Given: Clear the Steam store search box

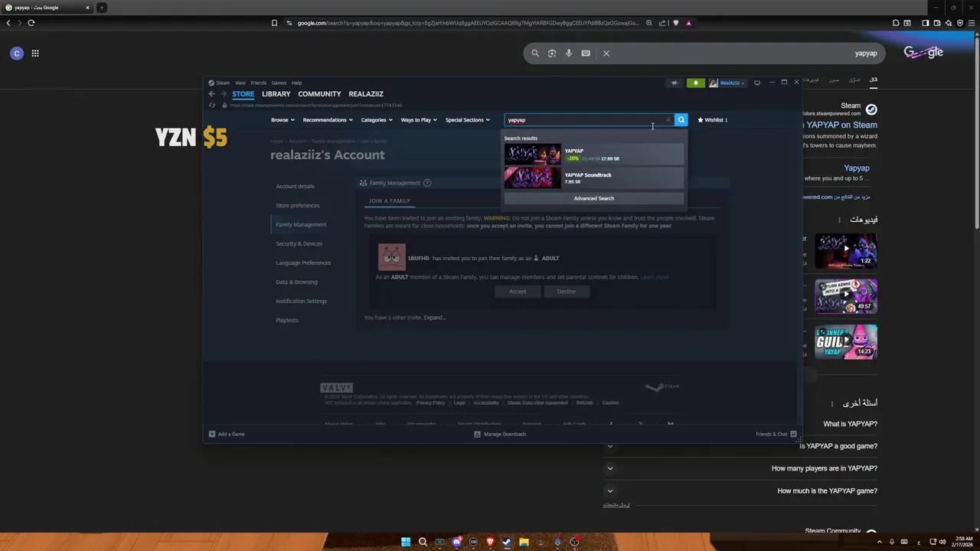Looking at the screenshot, I should [668, 119].
